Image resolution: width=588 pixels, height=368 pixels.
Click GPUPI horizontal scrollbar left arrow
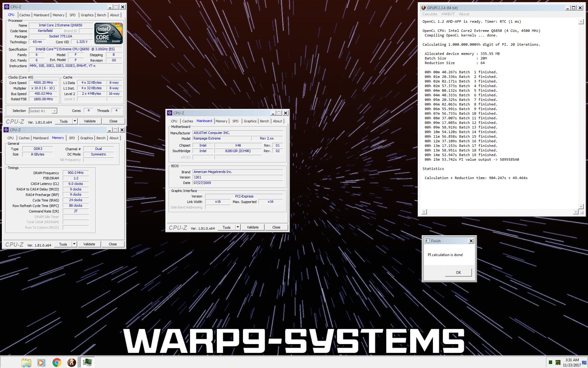[x=424, y=212]
